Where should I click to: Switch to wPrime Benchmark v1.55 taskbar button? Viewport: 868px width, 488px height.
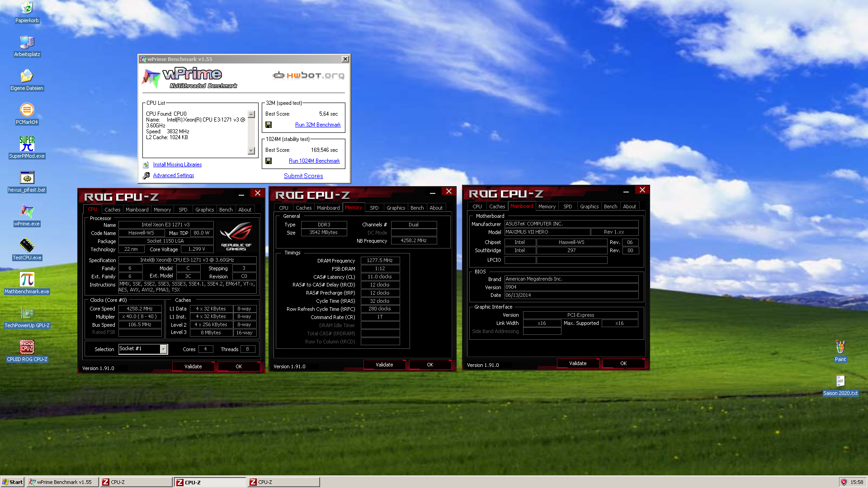click(62, 482)
